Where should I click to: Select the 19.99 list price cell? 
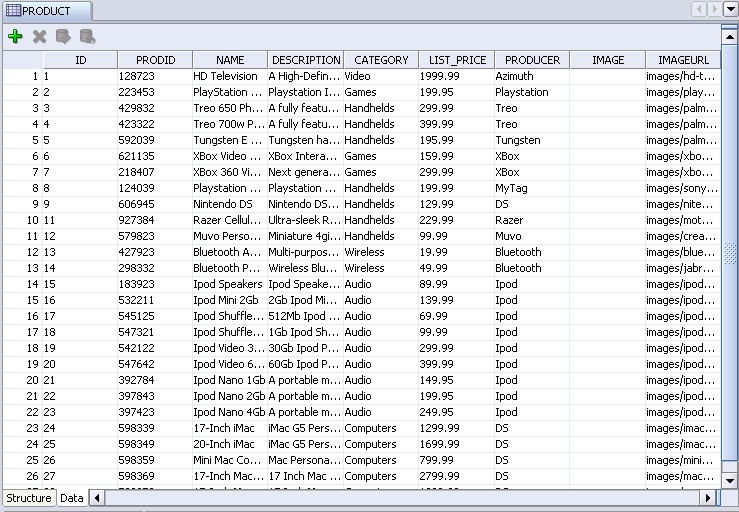[x=457, y=252]
